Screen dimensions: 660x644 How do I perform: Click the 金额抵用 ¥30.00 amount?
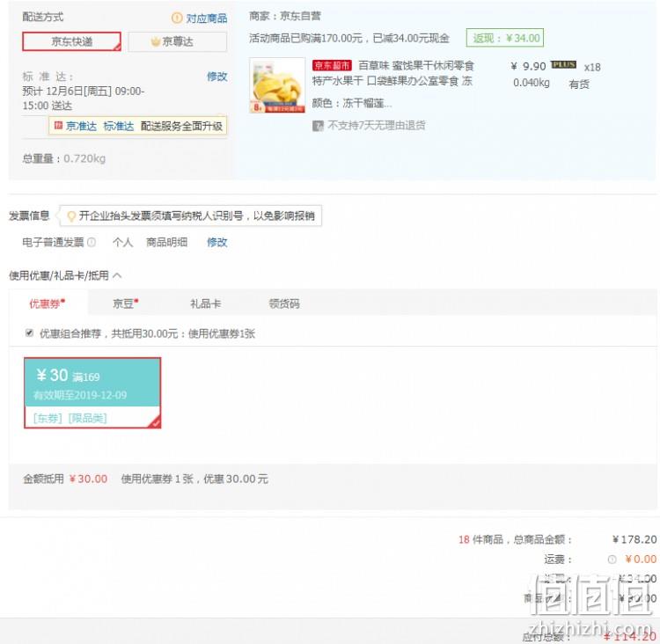coord(88,479)
